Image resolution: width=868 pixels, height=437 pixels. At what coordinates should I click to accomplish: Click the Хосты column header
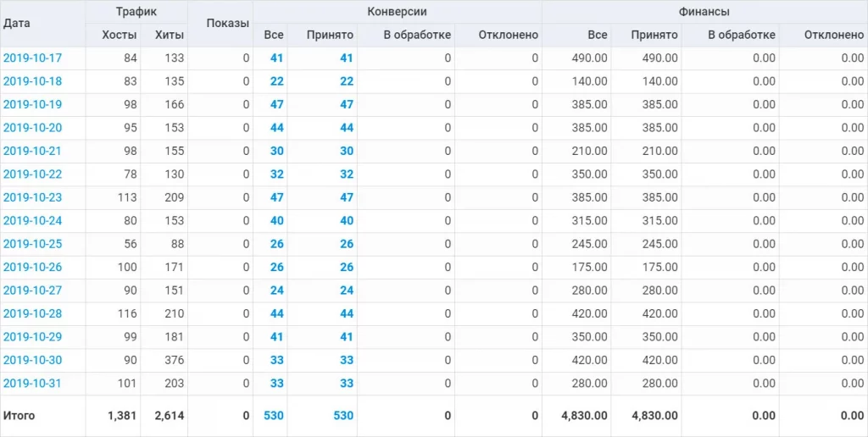pyautogui.click(x=118, y=36)
